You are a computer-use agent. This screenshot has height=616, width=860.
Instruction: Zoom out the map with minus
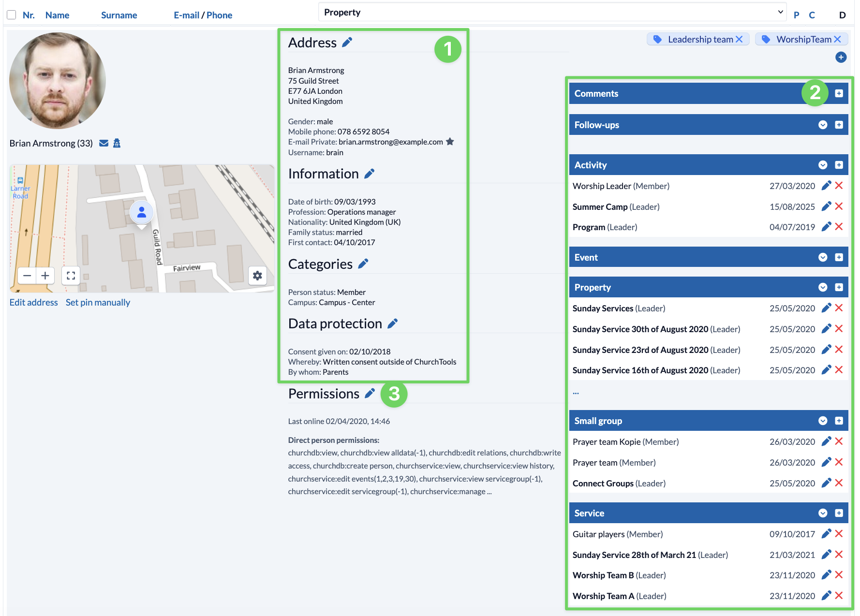pyautogui.click(x=27, y=276)
